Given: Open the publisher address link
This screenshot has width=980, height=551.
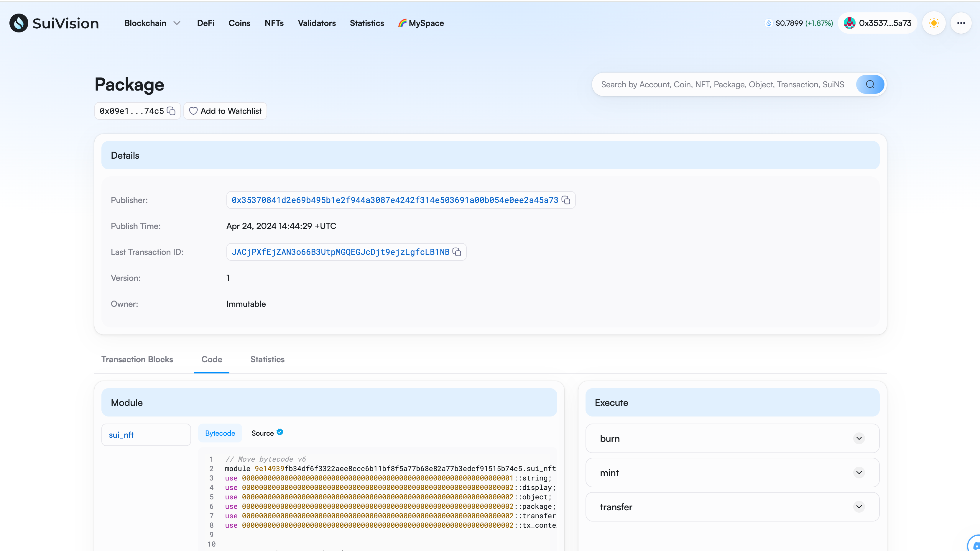Looking at the screenshot, I should tap(395, 200).
